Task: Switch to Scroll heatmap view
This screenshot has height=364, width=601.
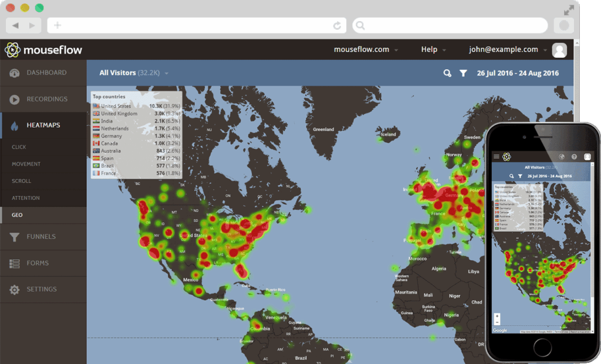Action: (x=22, y=181)
